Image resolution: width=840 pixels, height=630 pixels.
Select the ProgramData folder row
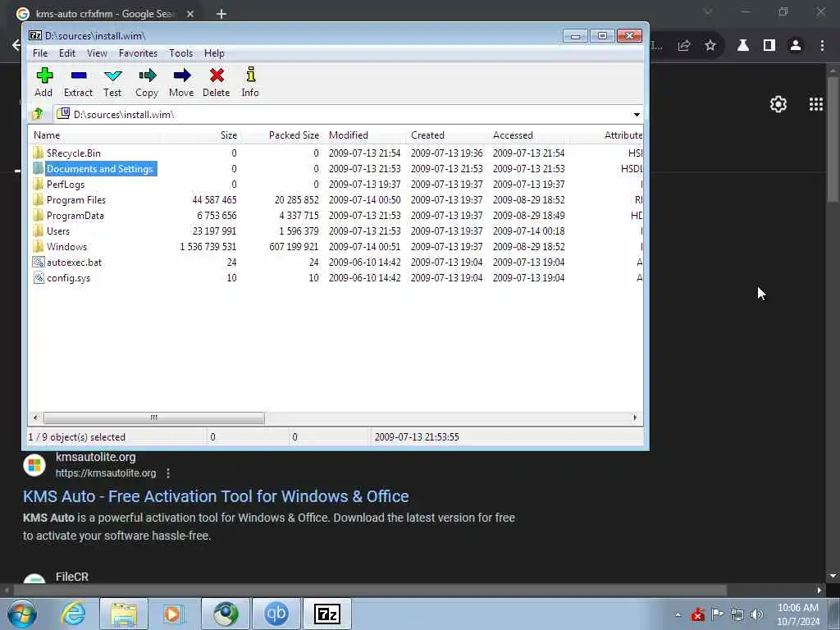click(x=336, y=216)
